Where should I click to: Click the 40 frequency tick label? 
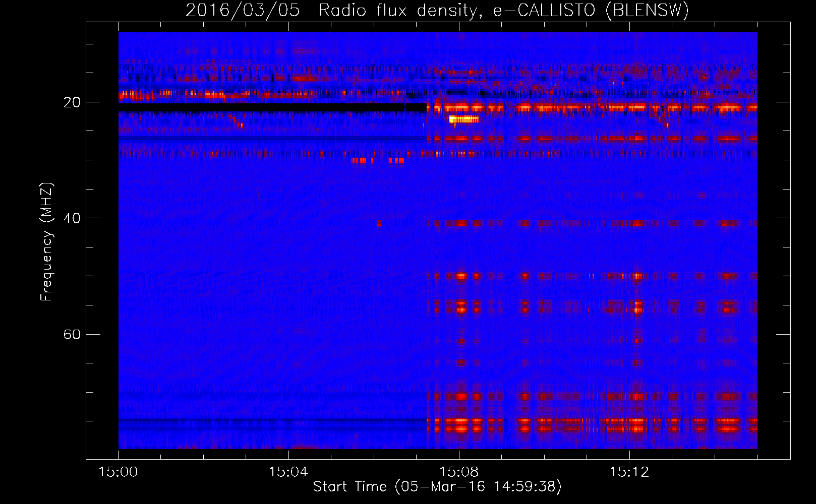point(72,218)
